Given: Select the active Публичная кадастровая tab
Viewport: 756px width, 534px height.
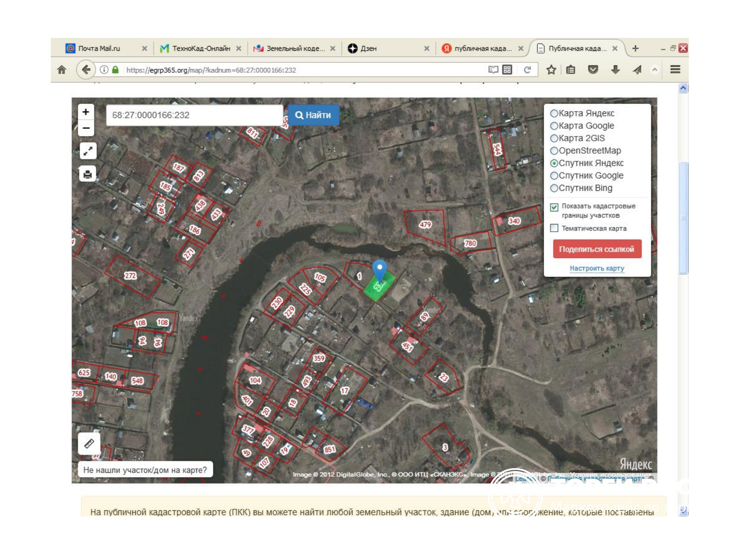Looking at the screenshot, I should click(577, 49).
